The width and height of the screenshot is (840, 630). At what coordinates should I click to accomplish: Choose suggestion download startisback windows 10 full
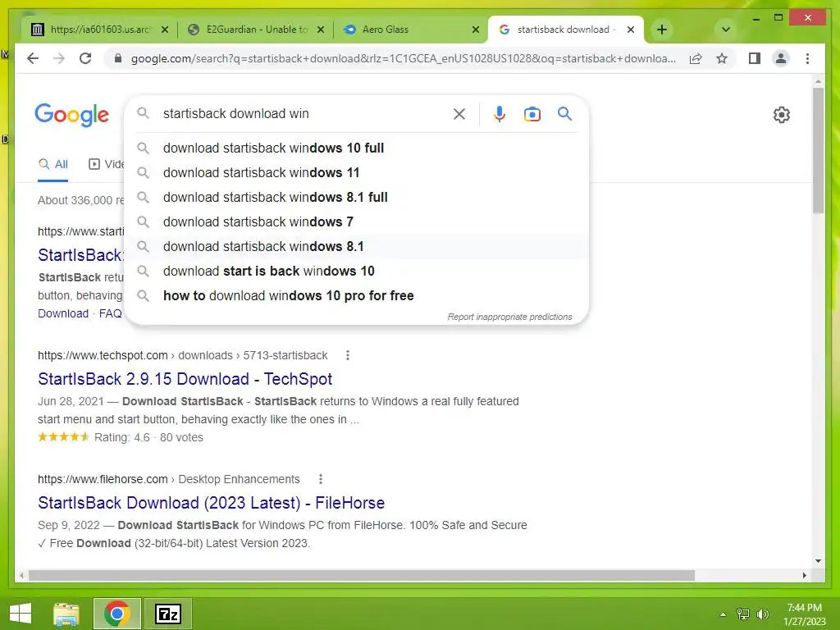(x=356, y=148)
